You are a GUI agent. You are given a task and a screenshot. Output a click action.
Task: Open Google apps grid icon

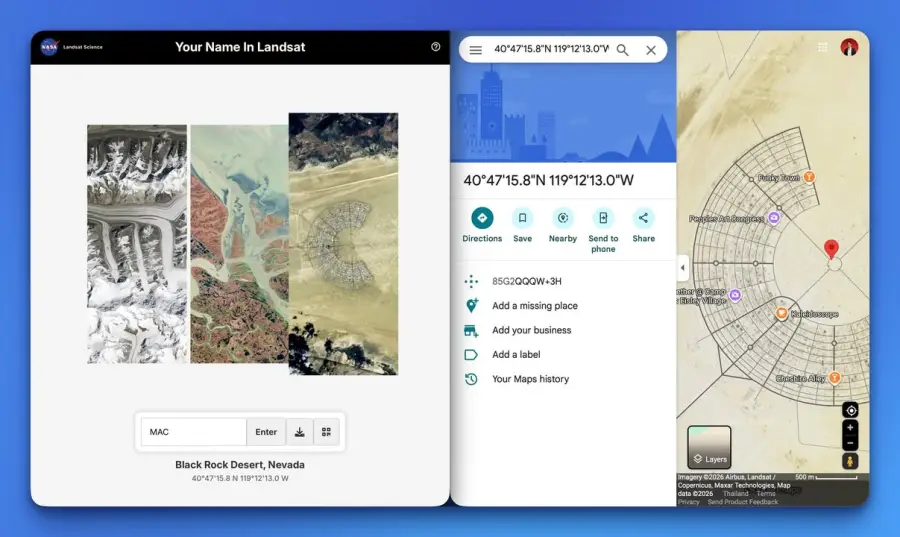(x=823, y=47)
